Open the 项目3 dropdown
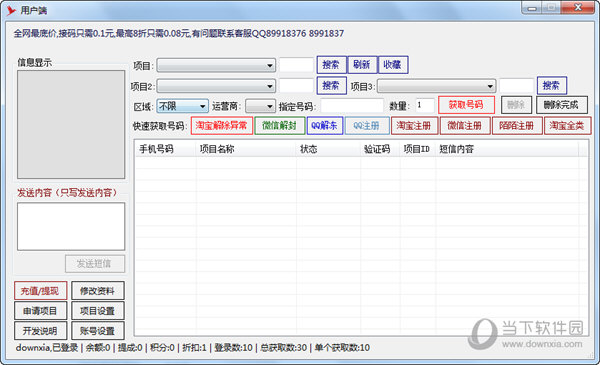This screenshot has width=600, height=365. (x=437, y=86)
